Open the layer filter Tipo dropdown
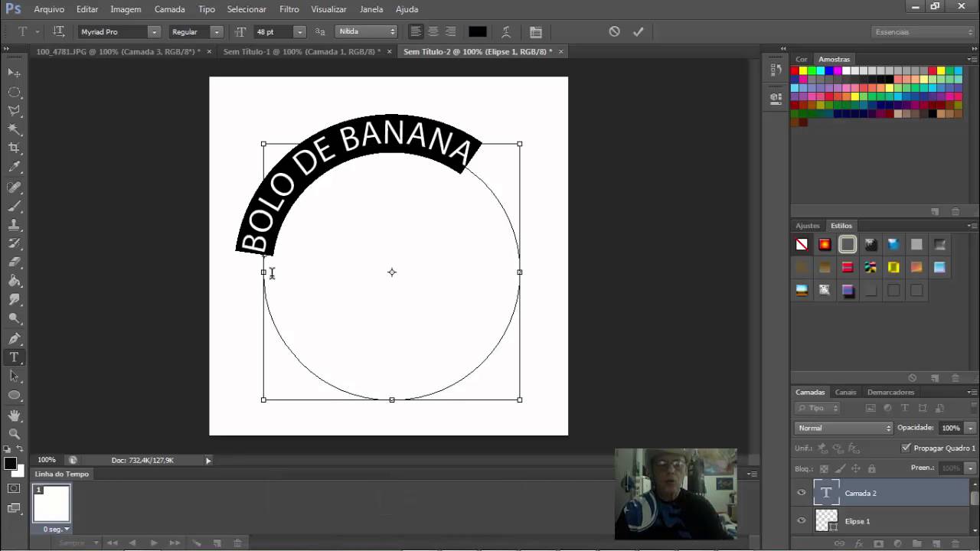This screenshot has width=980, height=551. click(818, 408)
